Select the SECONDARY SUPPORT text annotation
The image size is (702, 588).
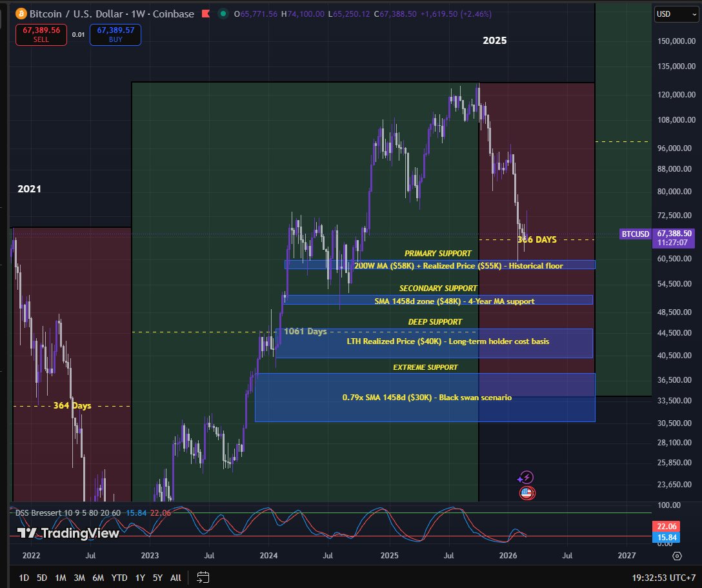click(438, 289)
